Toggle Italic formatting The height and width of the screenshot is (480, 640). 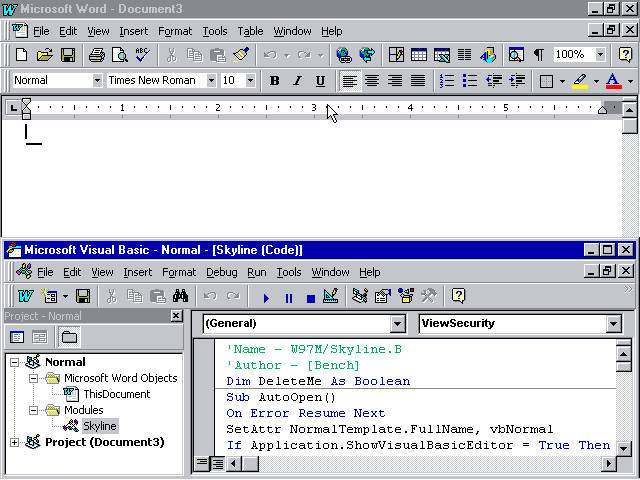298,81
